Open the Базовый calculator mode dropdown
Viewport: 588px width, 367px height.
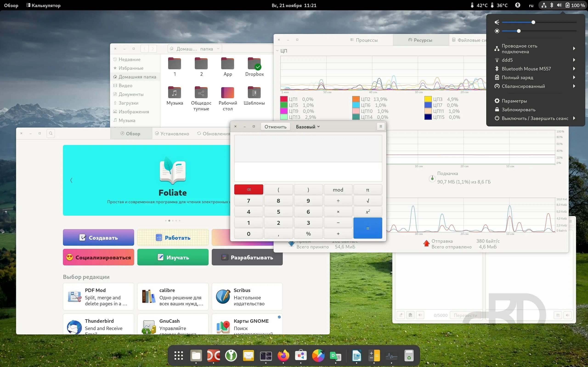pyautogui.click(x=308, y=127)
